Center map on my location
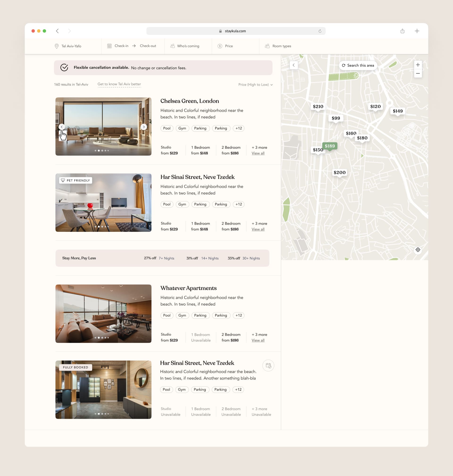This screenshot has width=453, height=476. coord(418,250)
